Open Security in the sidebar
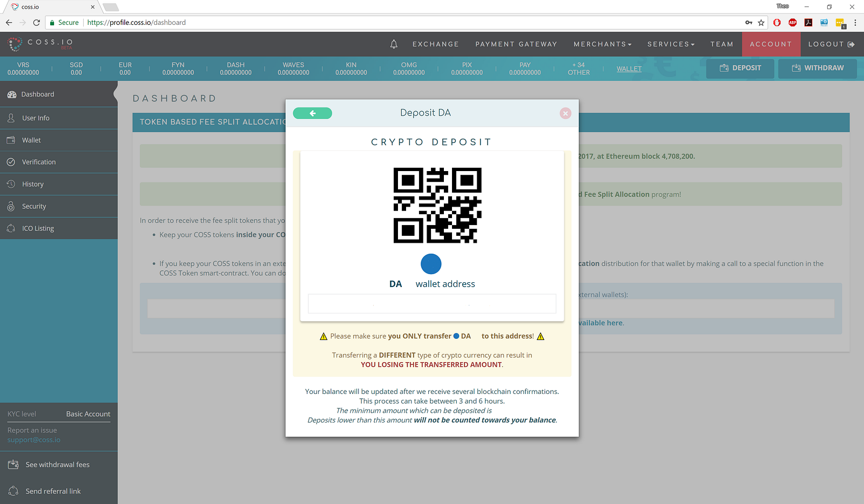Screen dimensions: 864x504 click(59, 206)
